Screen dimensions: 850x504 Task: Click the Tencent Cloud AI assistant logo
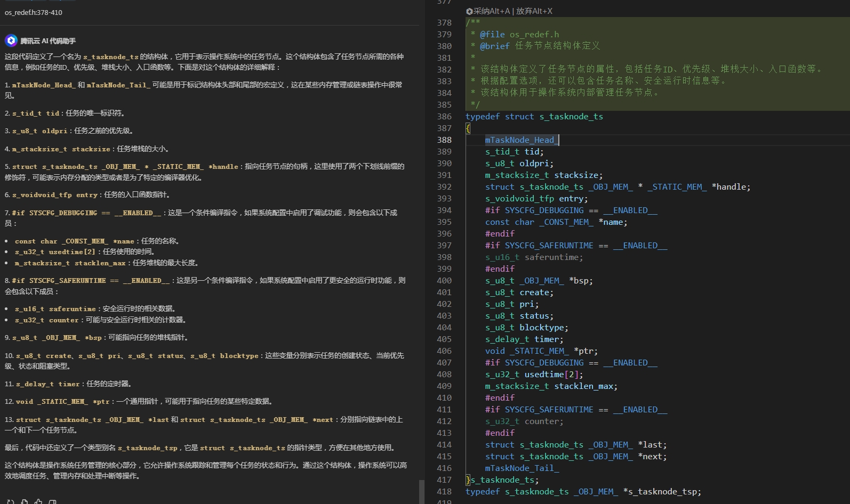click(11, 40)
